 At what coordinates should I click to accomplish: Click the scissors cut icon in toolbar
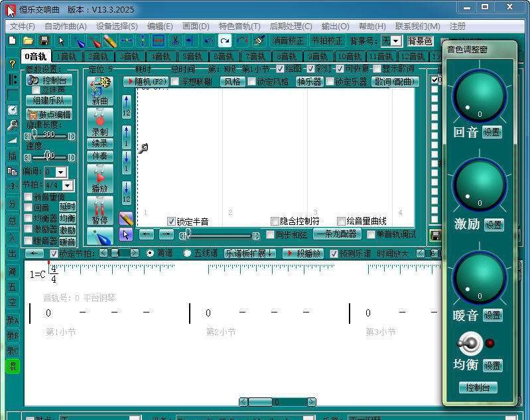tap(175, 41)
